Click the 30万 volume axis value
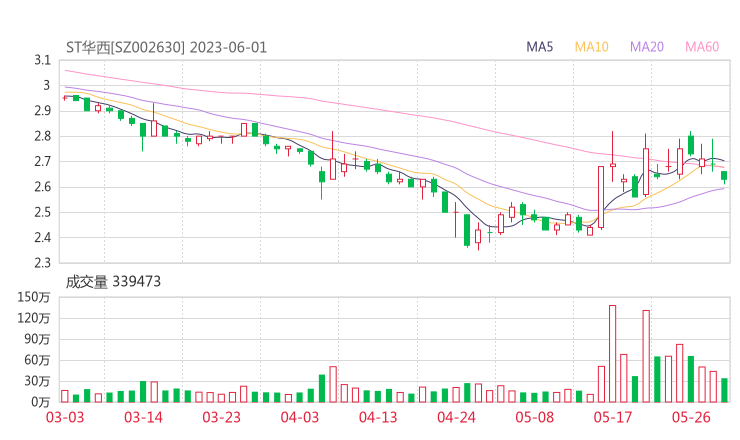The image size is (740, 440). click(x=37, y=381)
